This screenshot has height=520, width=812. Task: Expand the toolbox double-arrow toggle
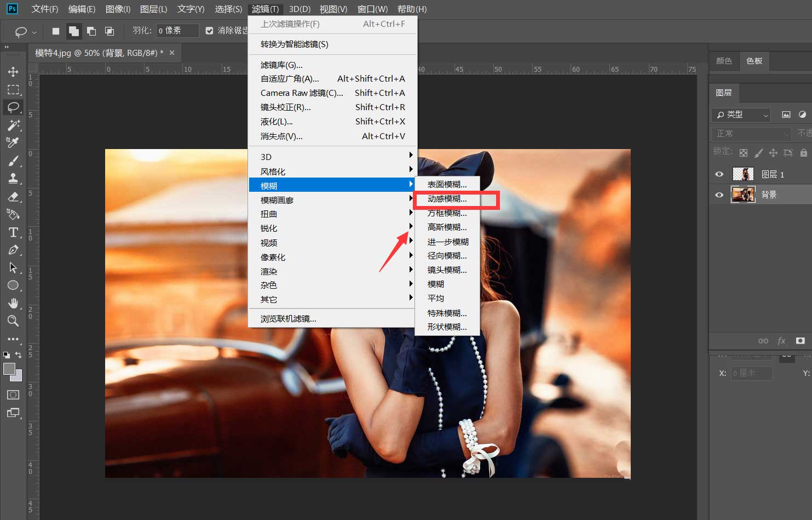(x=7, y=48)
